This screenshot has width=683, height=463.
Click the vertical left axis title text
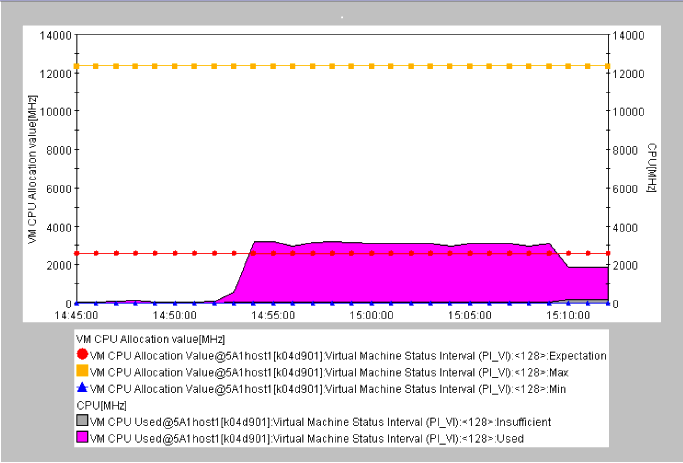pos(33,169)
